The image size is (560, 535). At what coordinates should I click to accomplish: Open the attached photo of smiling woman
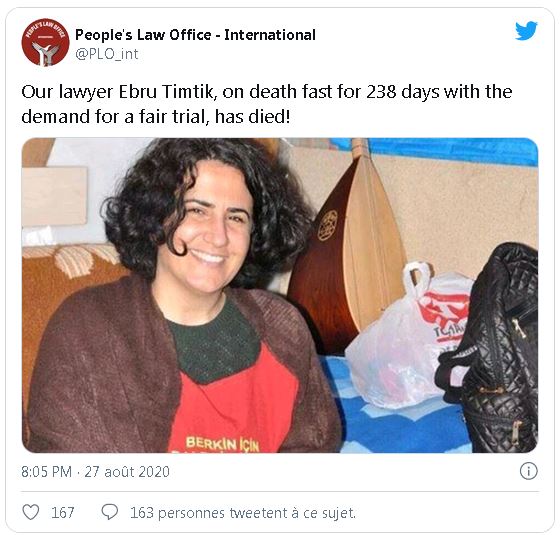point(280,295)
